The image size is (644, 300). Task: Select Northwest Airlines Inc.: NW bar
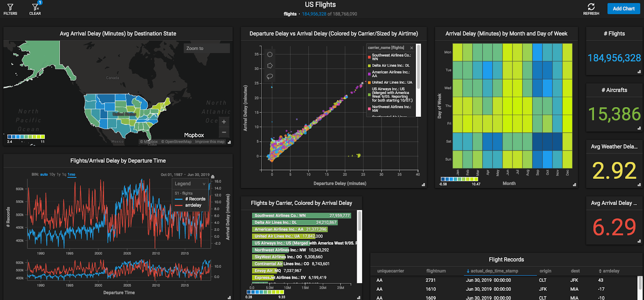click(x=270, y=250)
